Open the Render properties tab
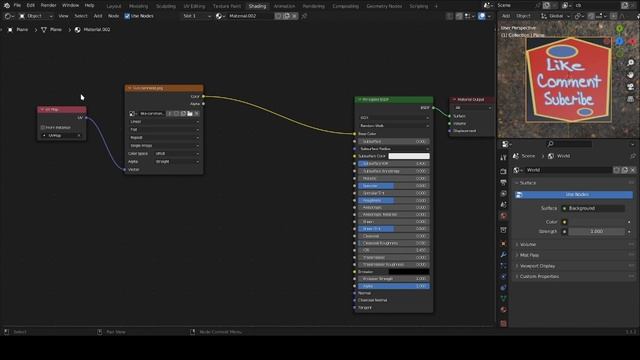The height and width of the screenshot is (360, 640). (x=503, y=171)
